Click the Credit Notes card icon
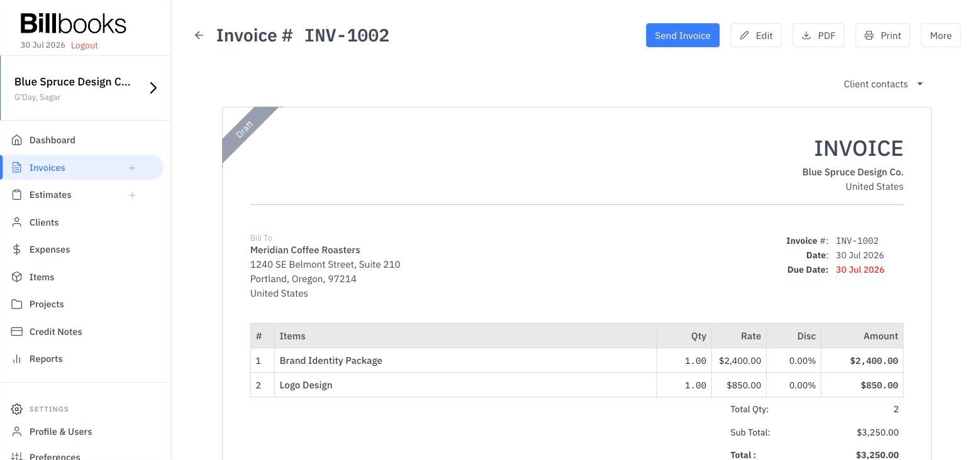The height and width of the screenshot is (460, 980). (x=17, y=332)
